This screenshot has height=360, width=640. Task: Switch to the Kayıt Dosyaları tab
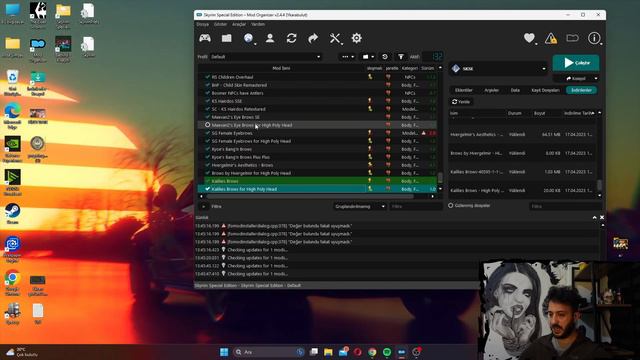click(545, 90)
